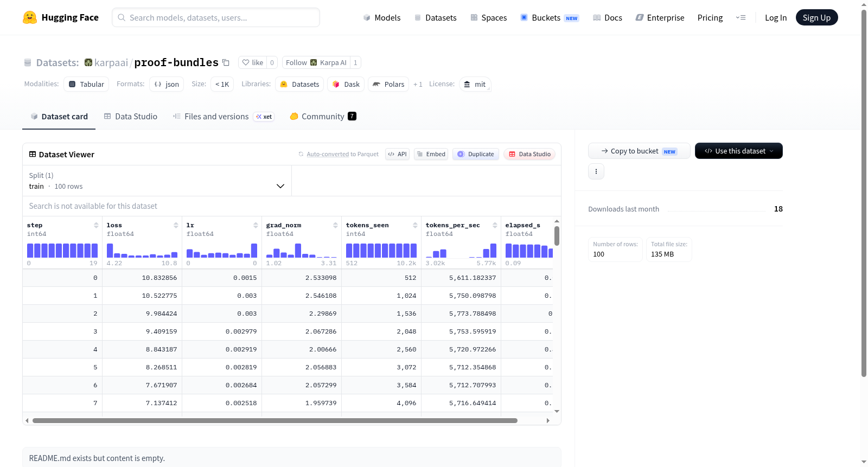Copy dataset name with the copy icon
868x467 pixels.
tap(226, 62)
